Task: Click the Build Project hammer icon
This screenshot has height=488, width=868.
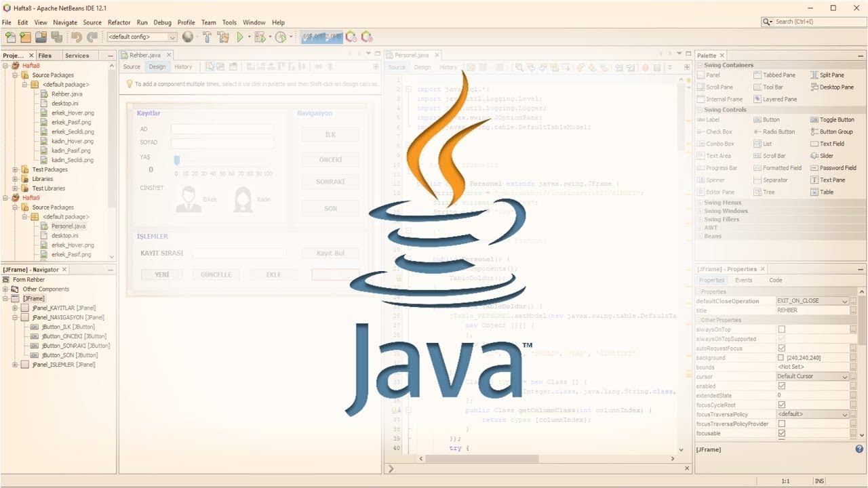Action: pyautogui.click(x=207, y=37)
